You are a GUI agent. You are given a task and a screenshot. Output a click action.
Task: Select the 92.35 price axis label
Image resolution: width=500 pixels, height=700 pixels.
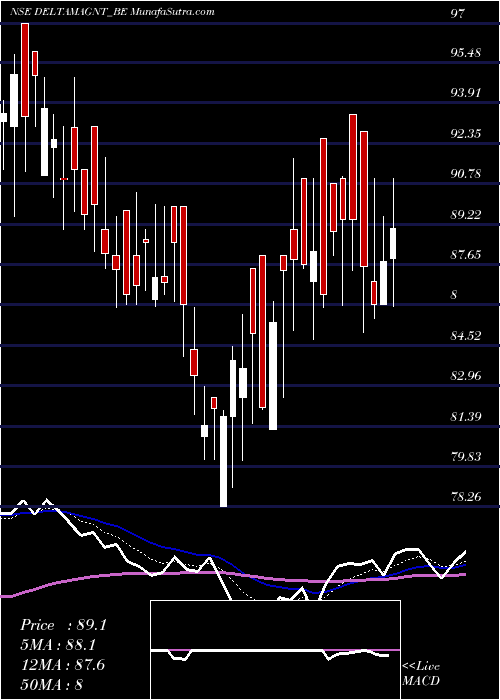[466, 133]
